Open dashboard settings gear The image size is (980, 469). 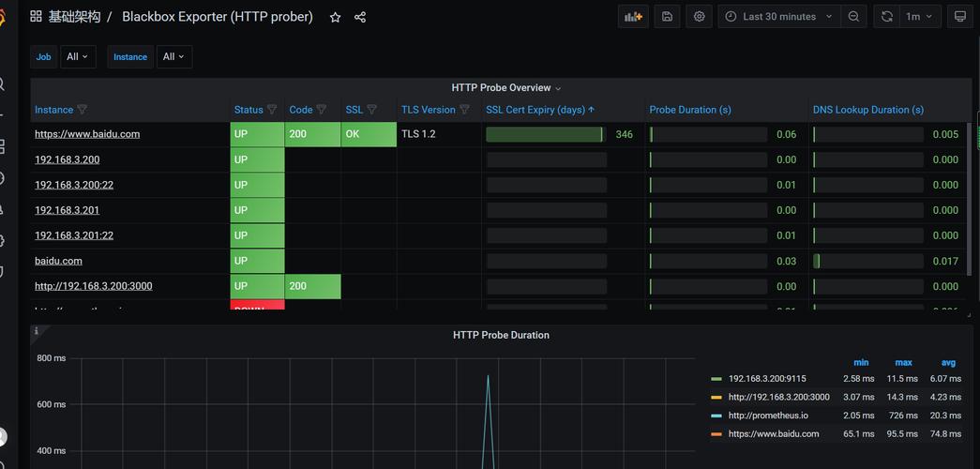[699, 17]
